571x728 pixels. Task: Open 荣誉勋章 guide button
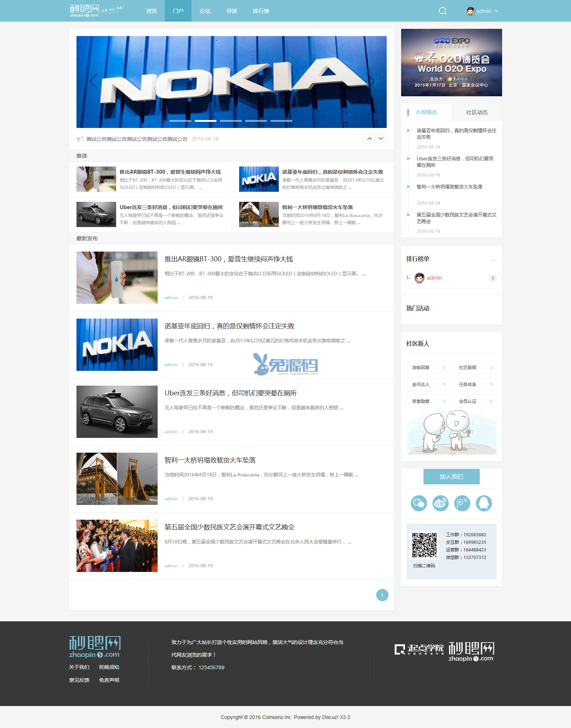tap(428, 401)
